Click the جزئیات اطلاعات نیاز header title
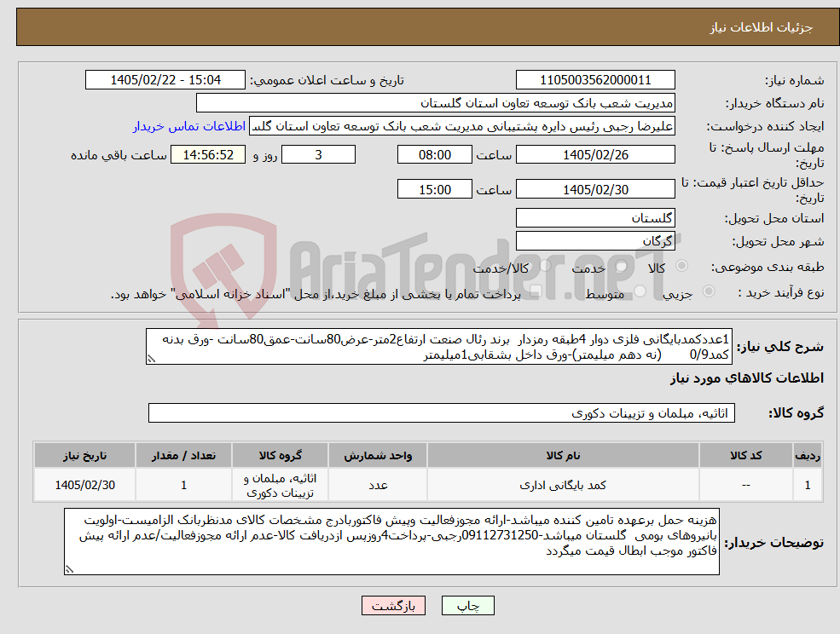The width and height of the screenshot is (840, 634). pyautogui.click(x=762, y=27)
